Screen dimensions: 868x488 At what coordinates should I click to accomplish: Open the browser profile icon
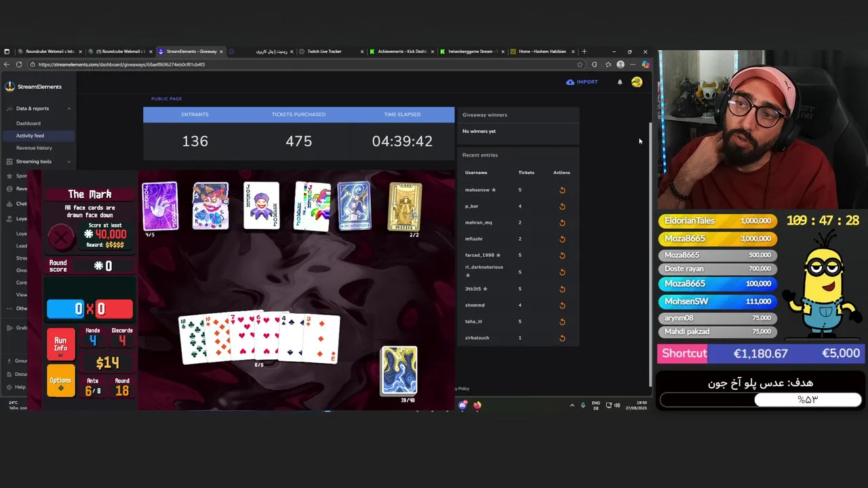(620, 64)
